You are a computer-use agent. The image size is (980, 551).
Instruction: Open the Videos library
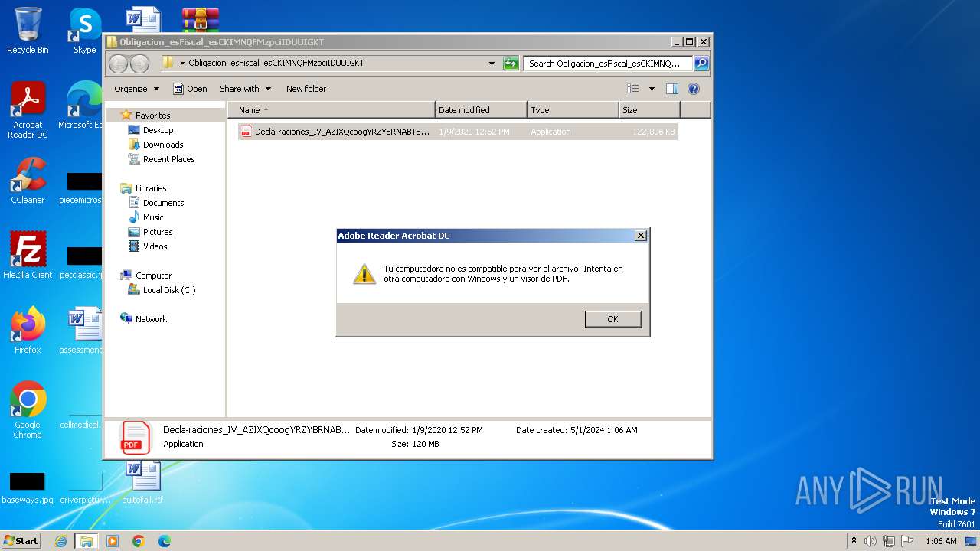coord(155,246)
